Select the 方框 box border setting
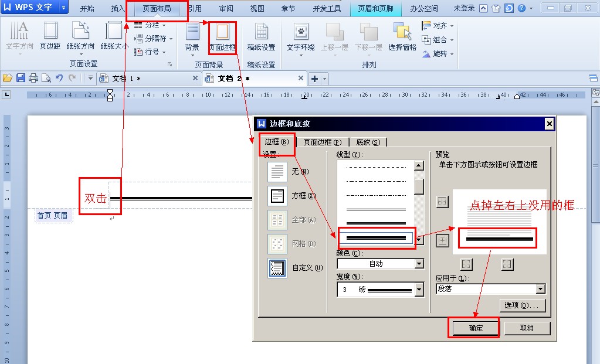The width and height of the screenshot is (600, 364). point(278,195)
